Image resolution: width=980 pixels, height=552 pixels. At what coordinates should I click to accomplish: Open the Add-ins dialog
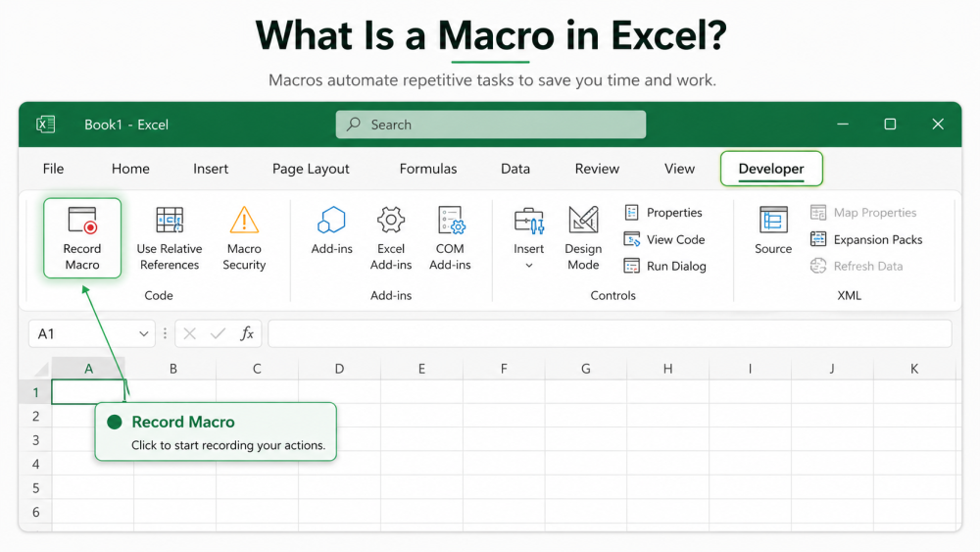coord(331,230)
